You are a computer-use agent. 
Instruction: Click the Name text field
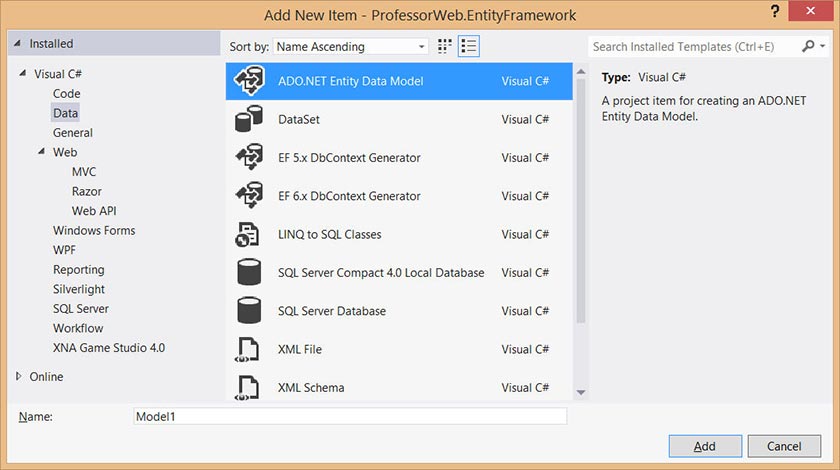tap(350, 416)
